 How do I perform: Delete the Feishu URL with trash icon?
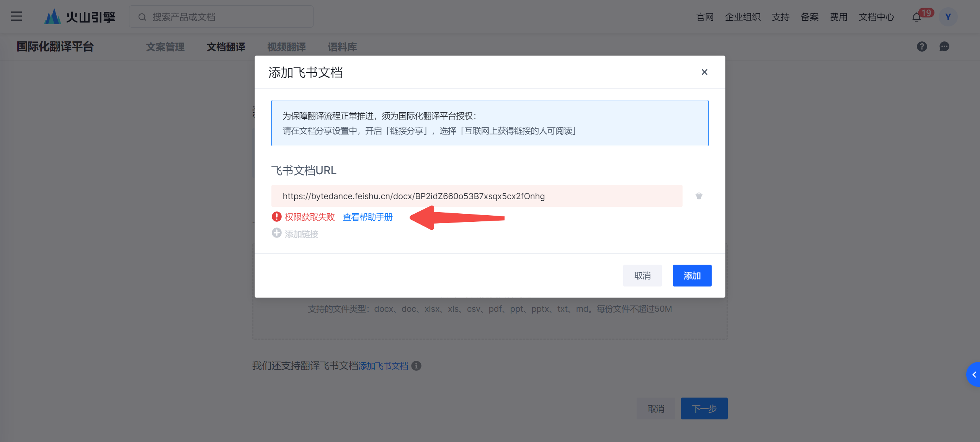coord(699,196)
